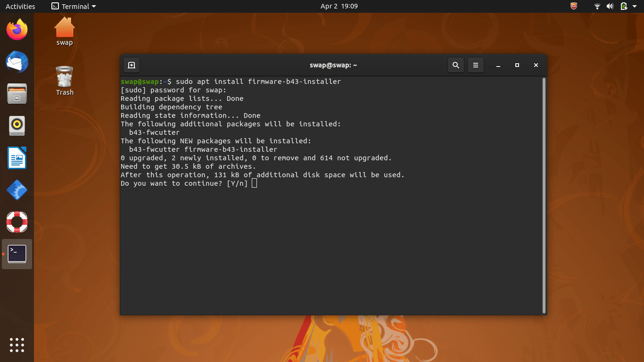Click "Building dependency tree" line
The width and height of the screenshot is (644, 362).
tap(172, 107)
